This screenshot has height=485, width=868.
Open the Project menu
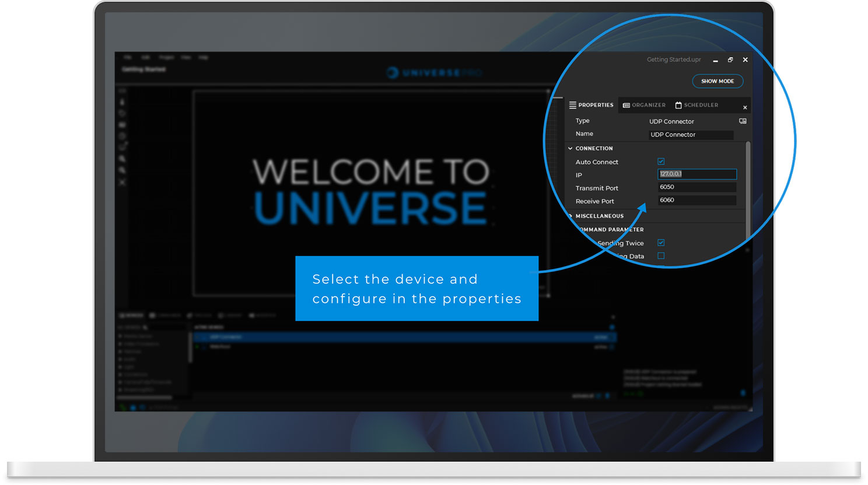167,57
